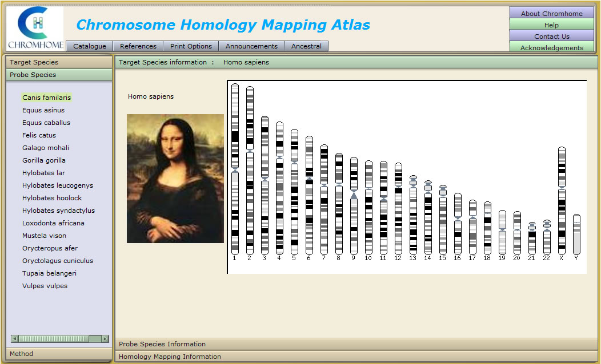This screenshot has height=364, width=601.
Task: Select Equus caballus probe species
Action: [46, 123]
